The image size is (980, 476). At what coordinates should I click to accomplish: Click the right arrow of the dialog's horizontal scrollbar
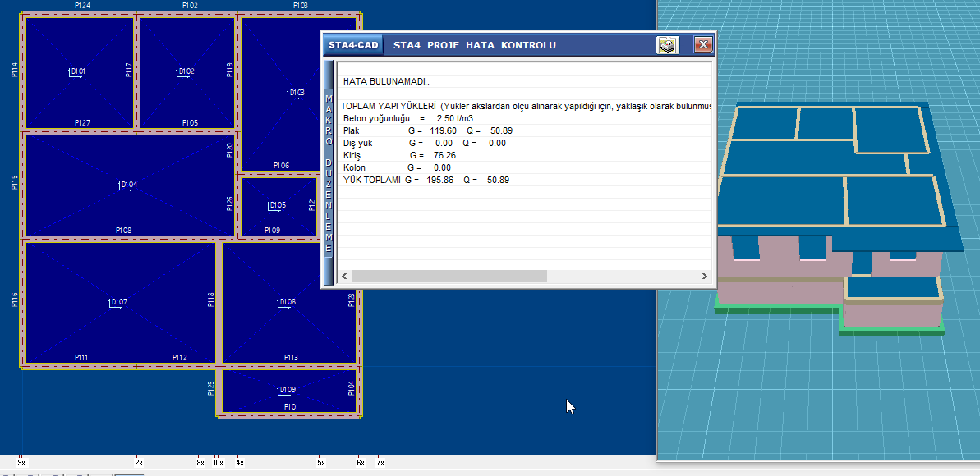[704, 277]
